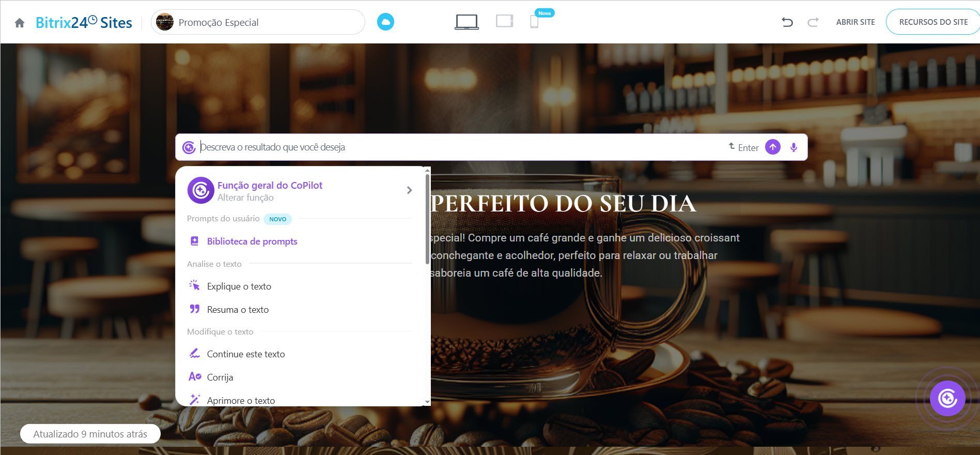The height and width of the screenshot is (455, 980).
Task: Open the floating CoPilot button
Action: (x=947, y=398)
